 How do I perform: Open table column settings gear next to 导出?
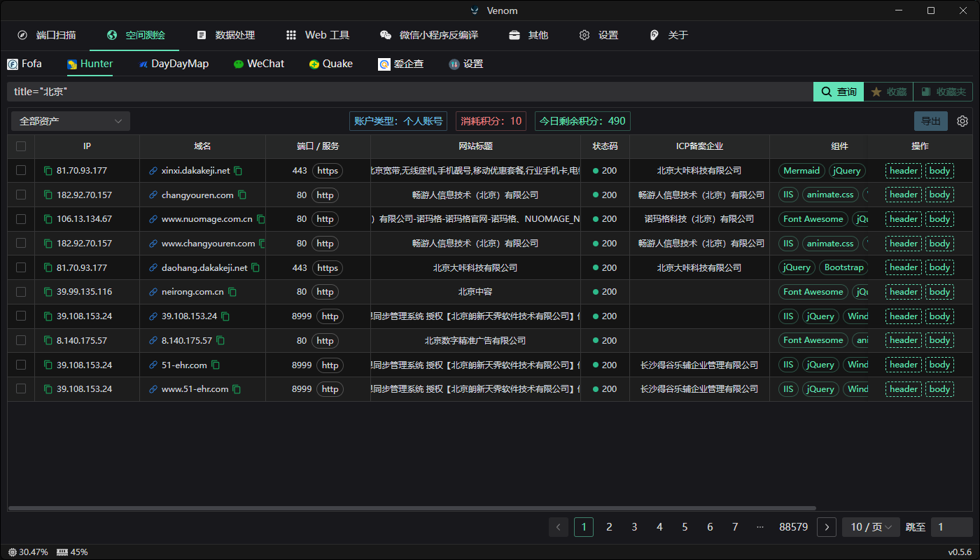(962, 121)
